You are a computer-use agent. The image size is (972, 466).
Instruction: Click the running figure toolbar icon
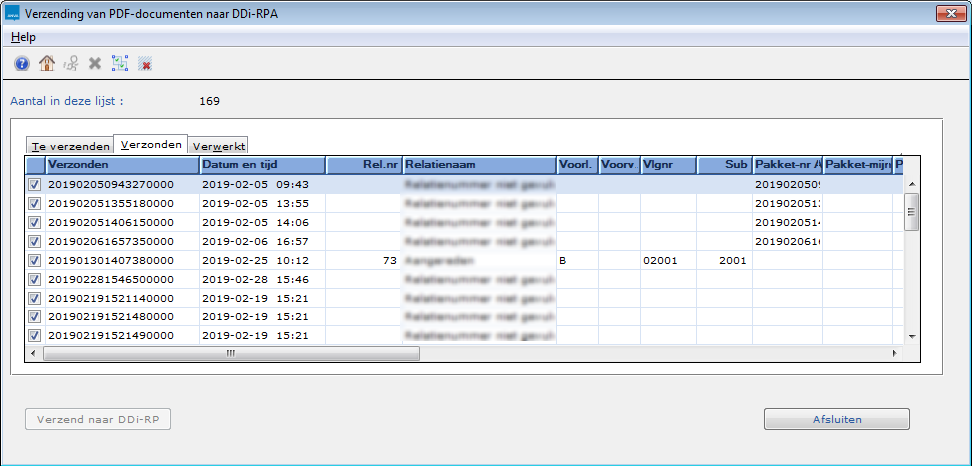(71, 63)
